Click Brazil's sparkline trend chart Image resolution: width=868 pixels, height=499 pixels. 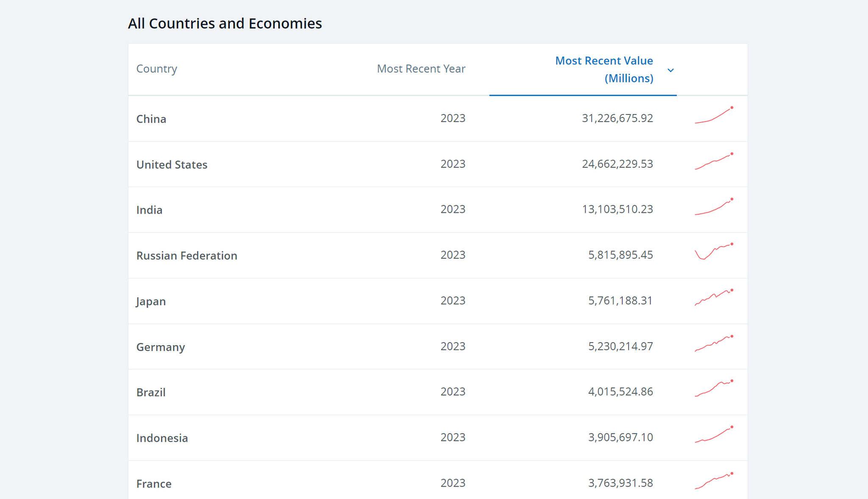coord(714,389)
